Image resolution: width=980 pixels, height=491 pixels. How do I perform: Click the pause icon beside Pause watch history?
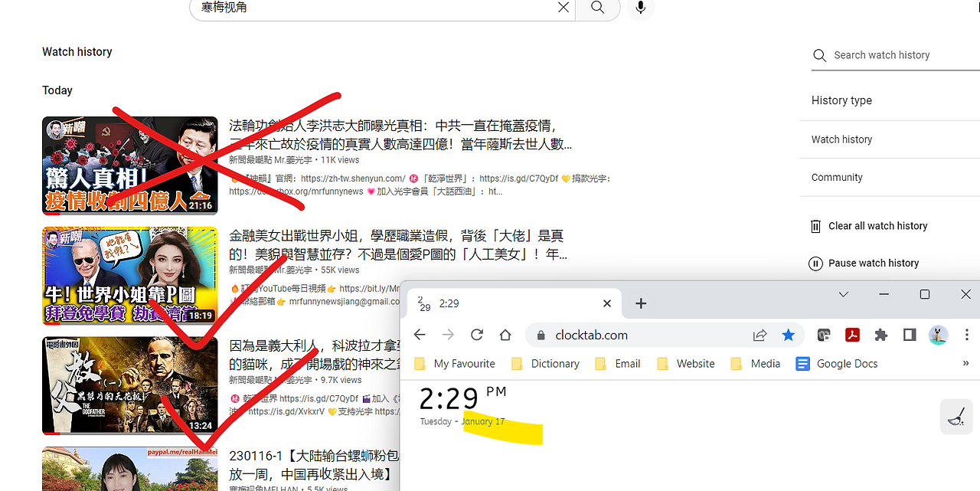pyautogui.click(x=816, y=263)
